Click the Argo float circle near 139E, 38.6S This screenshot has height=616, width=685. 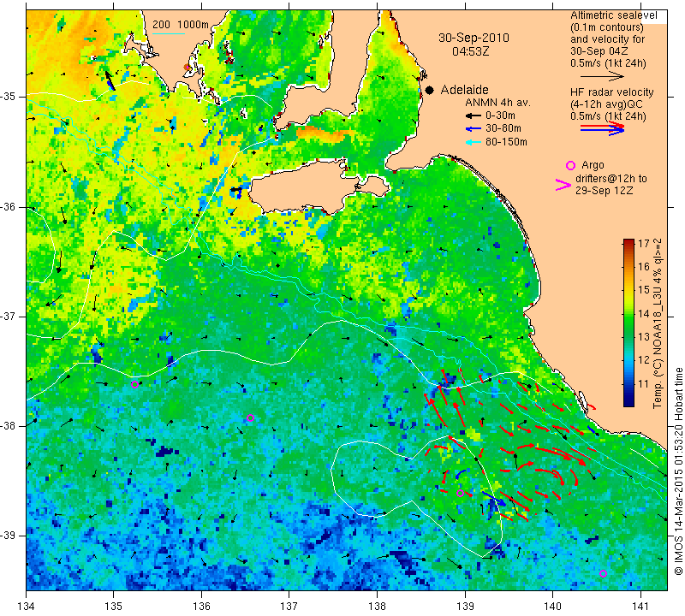point(460,494)
